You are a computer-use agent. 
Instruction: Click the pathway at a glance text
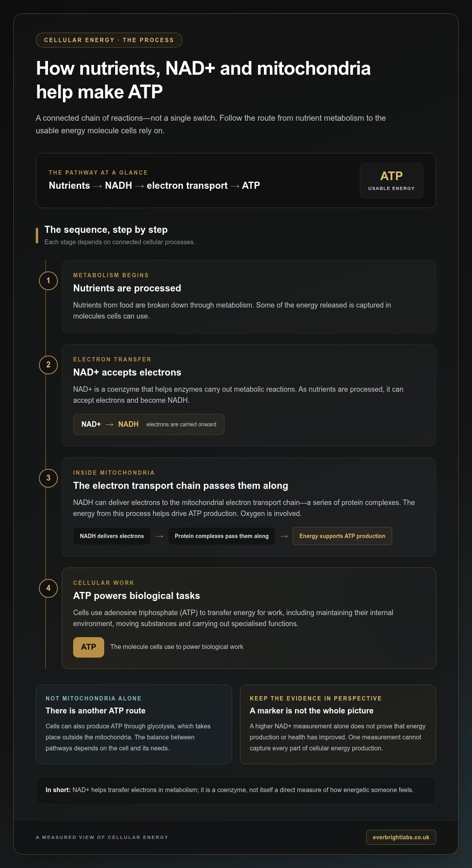coord(154,186)
